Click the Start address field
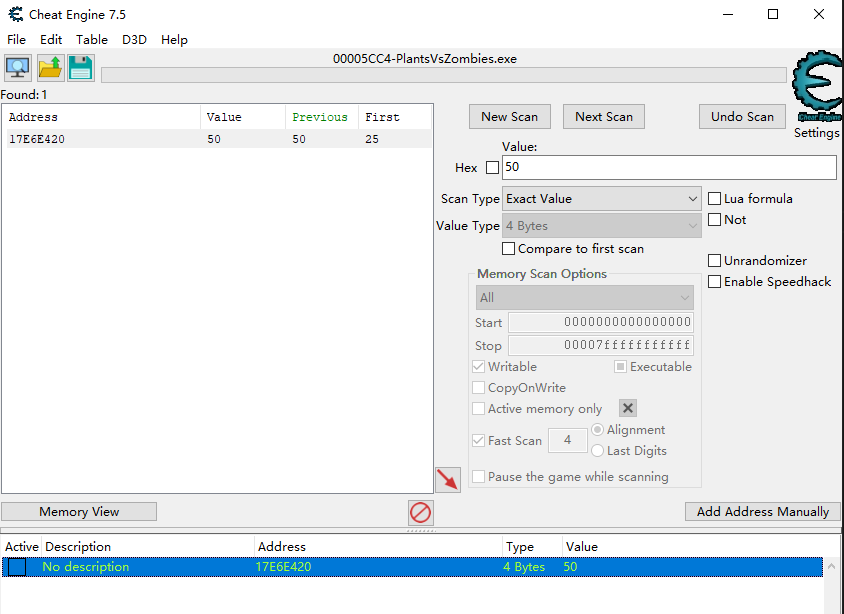The width and height of the screenshot is (844, 614). 601,322
